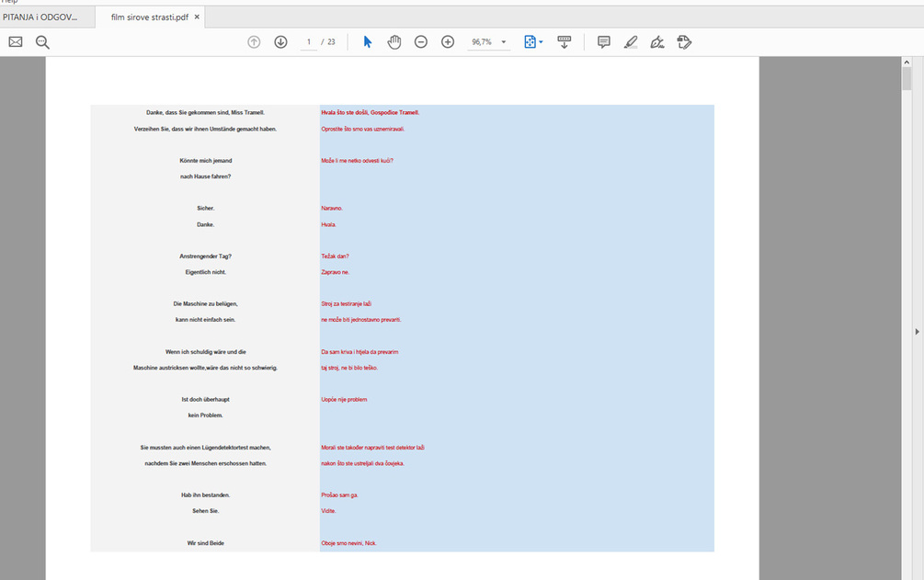Zoom in with plus button
The image size is (924, 580).
(x=448, y=42)
